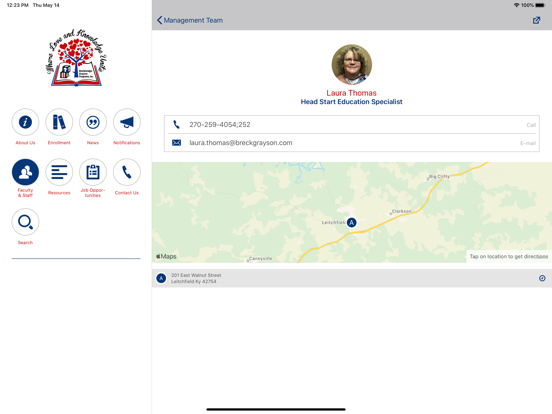Call 270-259-4054;252
Screen dimensions: 552x414
[352, 125]
